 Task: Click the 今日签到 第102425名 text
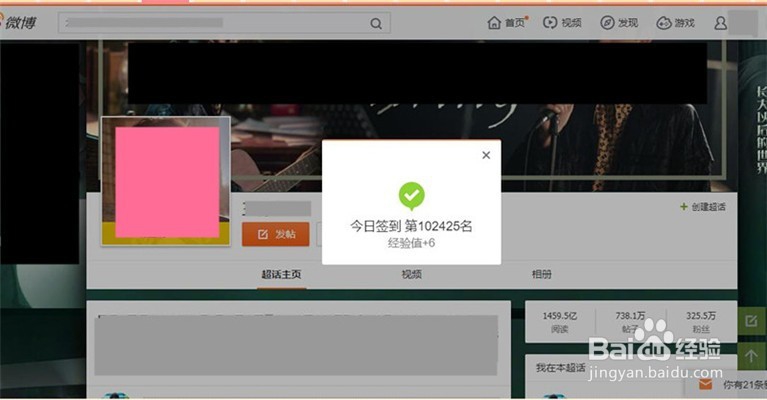(x=411, y=226)
